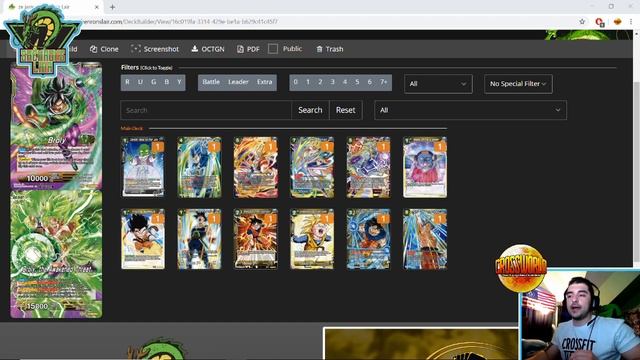The width and height of the screenshot is (640, 360).
Task: Click the Reset button
Action: (345, 110)
